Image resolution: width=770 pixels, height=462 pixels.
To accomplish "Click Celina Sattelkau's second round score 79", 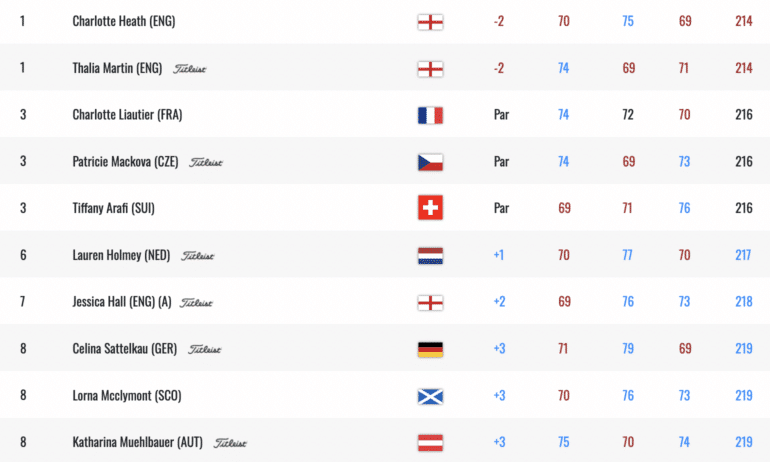I will [x=628, y=349].
